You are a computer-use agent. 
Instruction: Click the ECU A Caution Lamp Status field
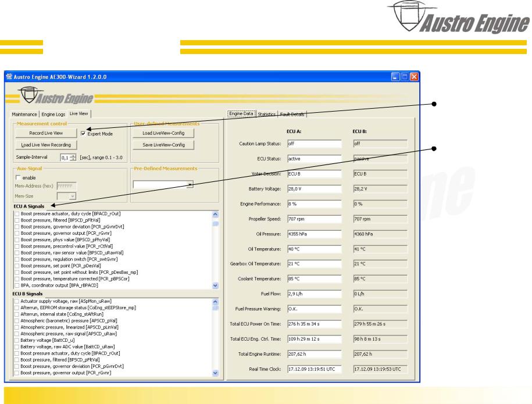tap(314, 144)
